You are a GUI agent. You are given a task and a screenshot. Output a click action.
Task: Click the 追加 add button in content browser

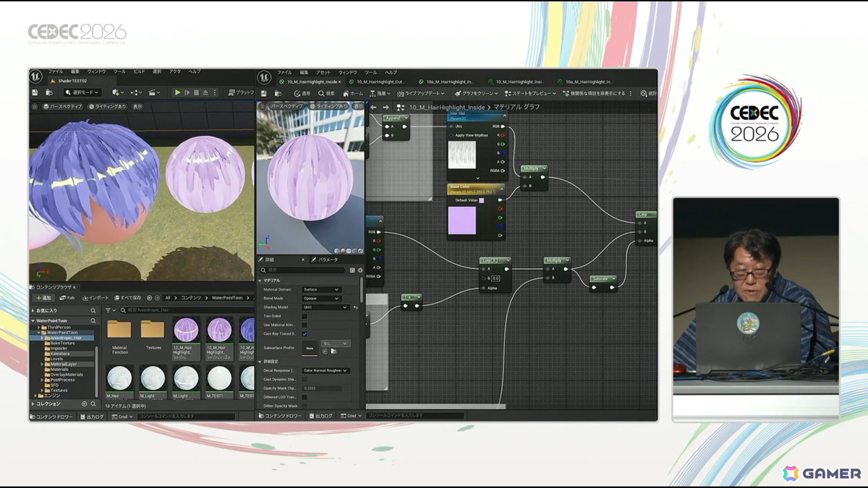click(44, 298)
